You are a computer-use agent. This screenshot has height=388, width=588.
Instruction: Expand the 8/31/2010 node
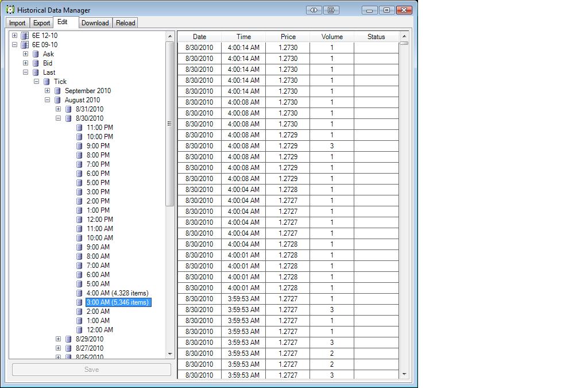click(x=58, y=109)
